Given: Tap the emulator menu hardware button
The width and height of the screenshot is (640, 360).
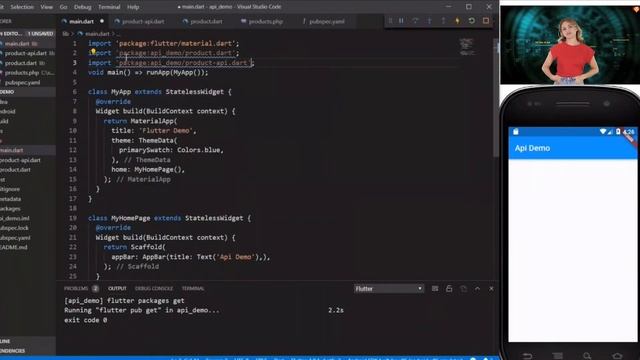Looking at the screenshot, I should click(558, 356).
